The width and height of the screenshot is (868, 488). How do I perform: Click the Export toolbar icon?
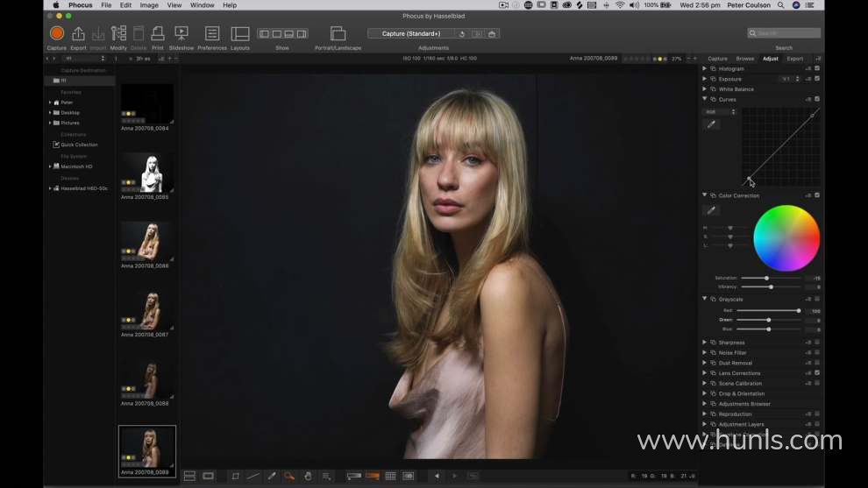(78, 34)
